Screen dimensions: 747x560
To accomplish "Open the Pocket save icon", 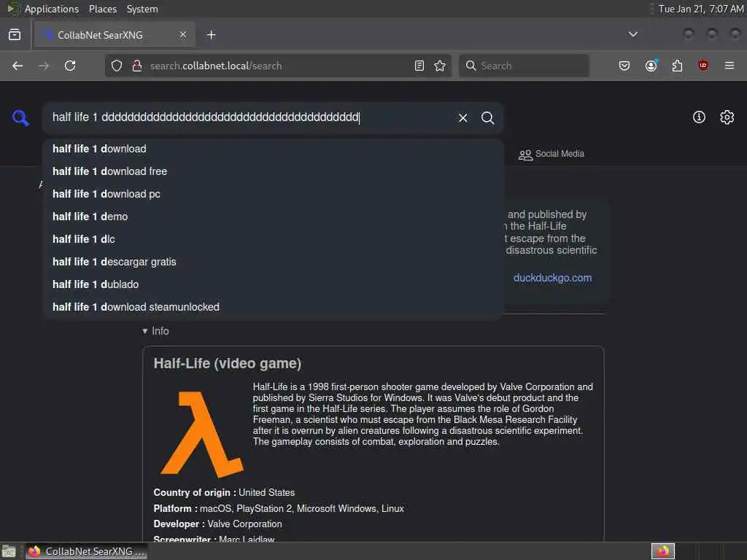I will 624,66.
